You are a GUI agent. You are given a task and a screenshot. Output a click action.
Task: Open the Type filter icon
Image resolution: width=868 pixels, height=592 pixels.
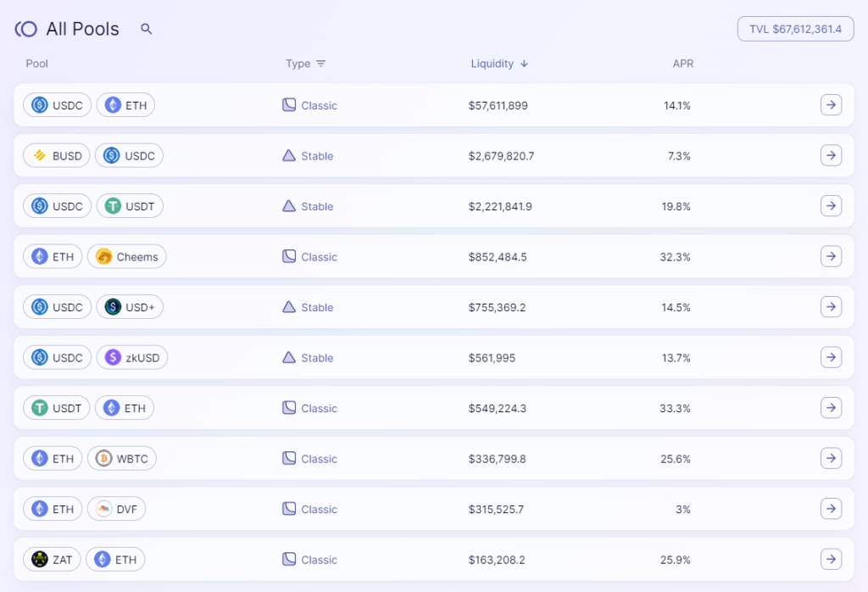tap(320, 64)
